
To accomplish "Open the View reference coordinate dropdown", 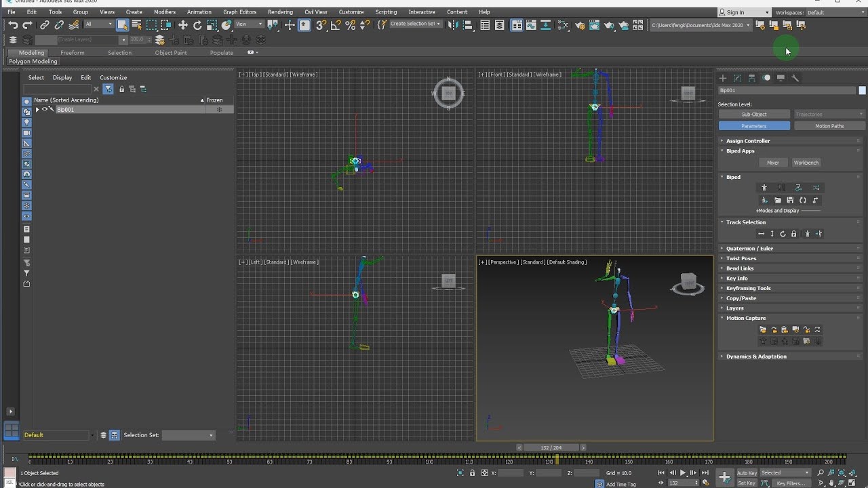I will point(249,24).
